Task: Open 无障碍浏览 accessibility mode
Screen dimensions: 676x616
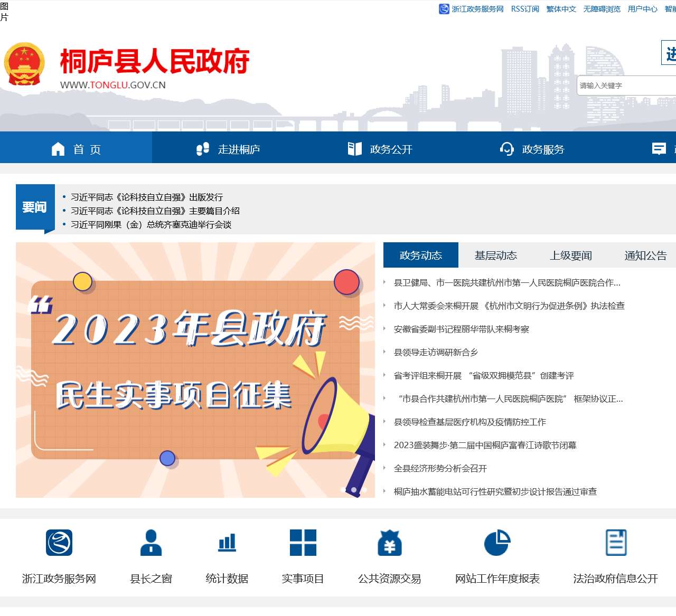Action: pos(602,9)
